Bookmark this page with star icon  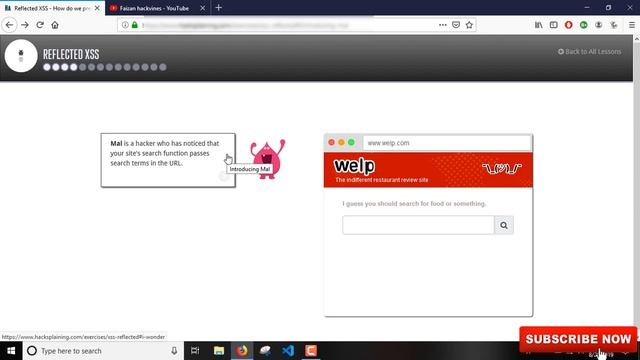(469, 25)
